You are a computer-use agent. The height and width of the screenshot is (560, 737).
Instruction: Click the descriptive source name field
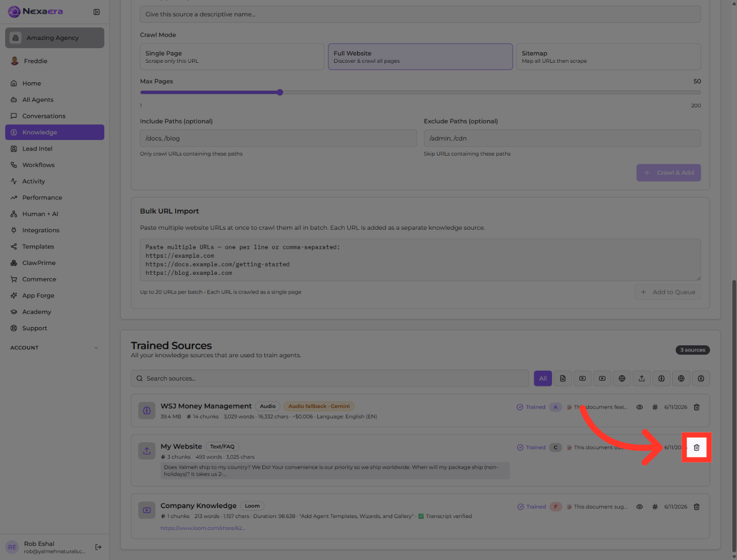pyautogui.click(x=420, y=15)
